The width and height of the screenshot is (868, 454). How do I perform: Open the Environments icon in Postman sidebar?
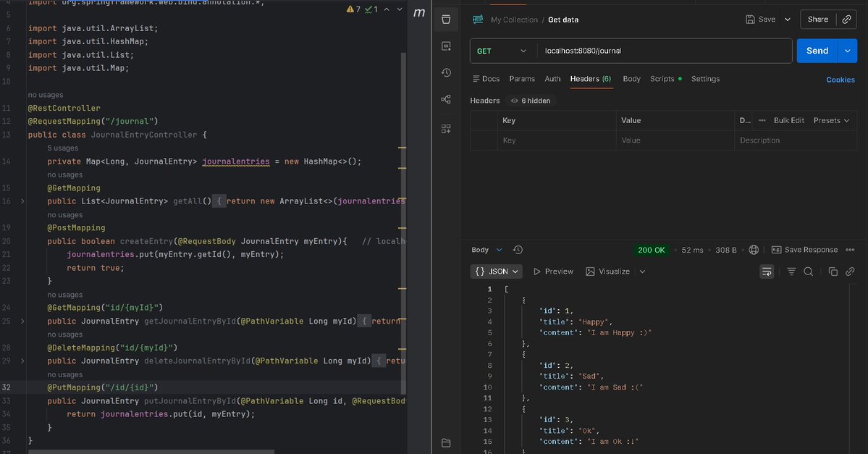point(446,46)
